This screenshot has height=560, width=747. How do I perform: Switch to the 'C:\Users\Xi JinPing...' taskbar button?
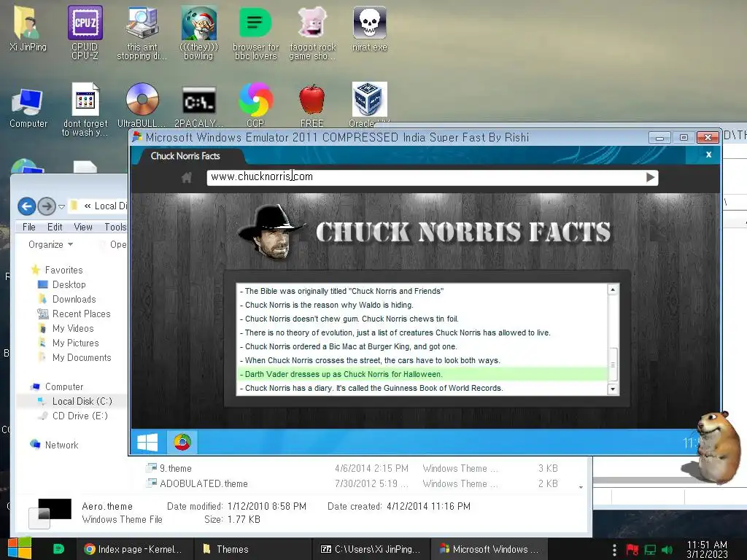[x=371, y=549]
